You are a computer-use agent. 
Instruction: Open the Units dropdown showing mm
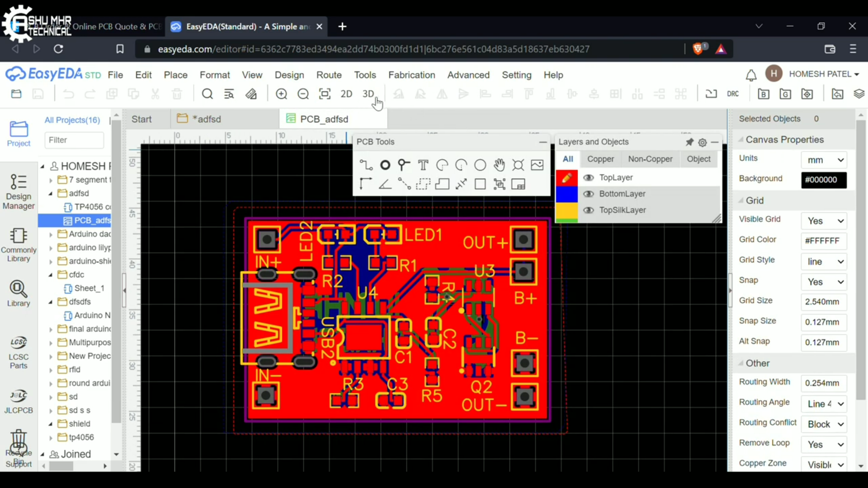[824, 160]
